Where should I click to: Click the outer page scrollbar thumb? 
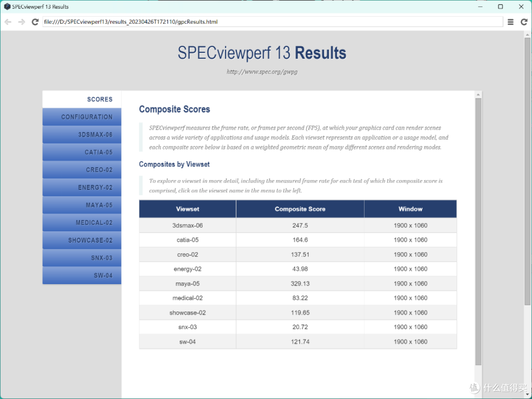pyautogui.click(x=527, y=172)
